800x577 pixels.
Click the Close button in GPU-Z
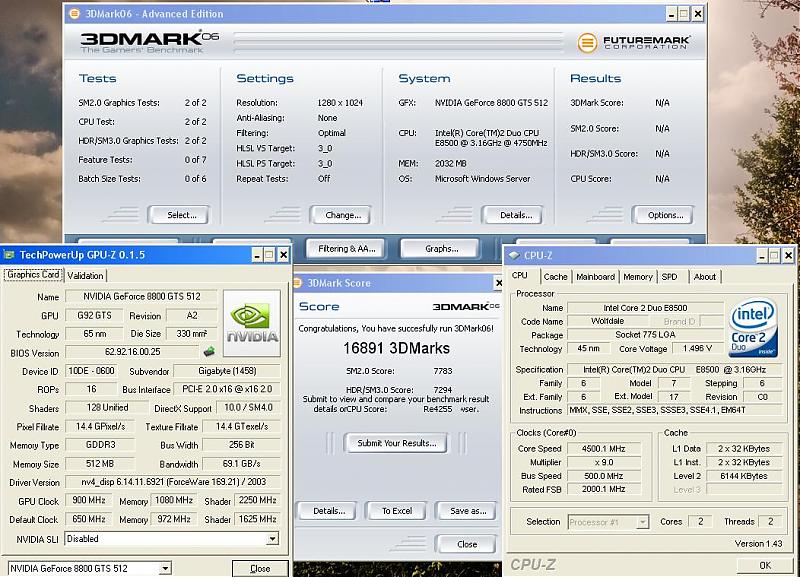coord(260,568)
